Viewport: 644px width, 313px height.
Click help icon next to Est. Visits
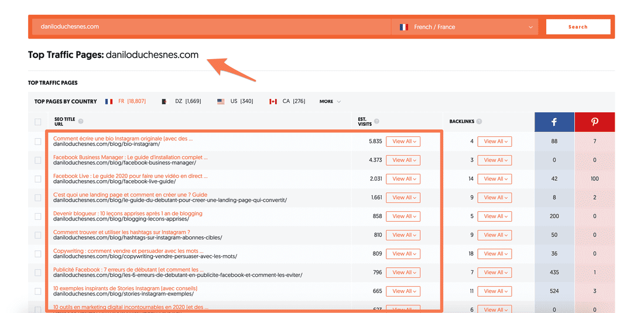(x=376, y=122)
